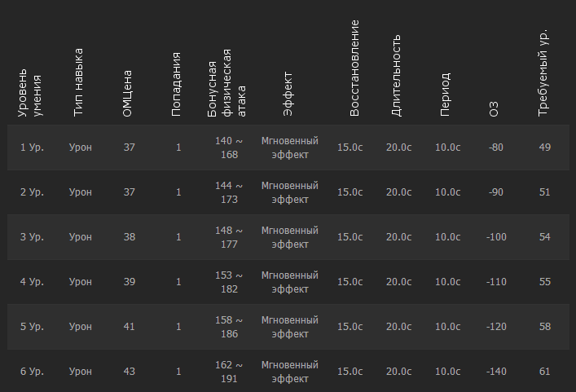Select the "-90" ОЗ value cell
Image resolution: width=576 pixels, height=392 pixels.
(x=495, y=192)
